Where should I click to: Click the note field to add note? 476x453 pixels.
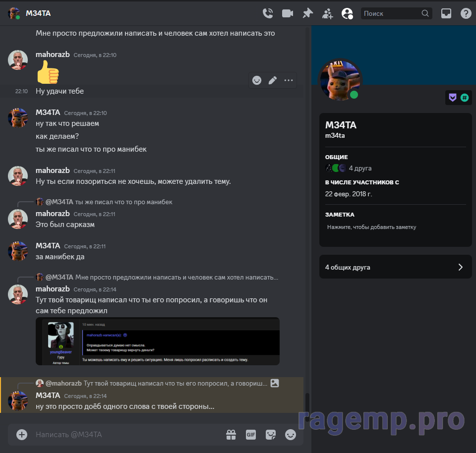tap(372, 227)
